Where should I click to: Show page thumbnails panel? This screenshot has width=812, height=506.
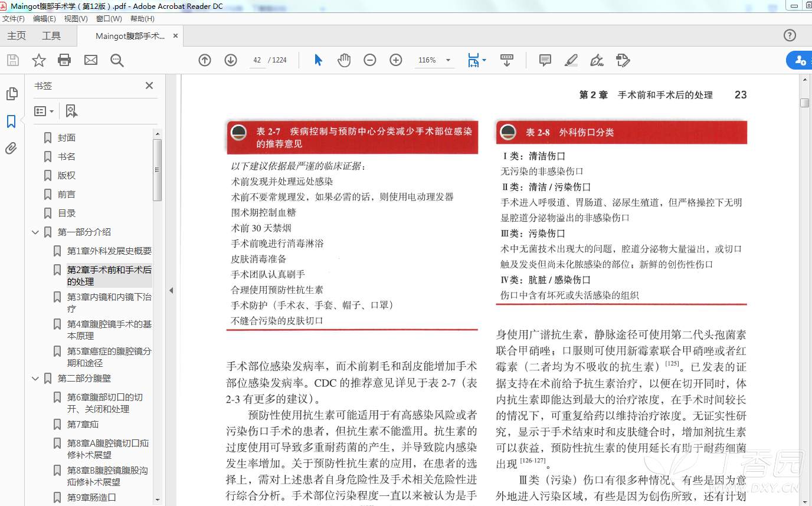click(x=11, y=94)
